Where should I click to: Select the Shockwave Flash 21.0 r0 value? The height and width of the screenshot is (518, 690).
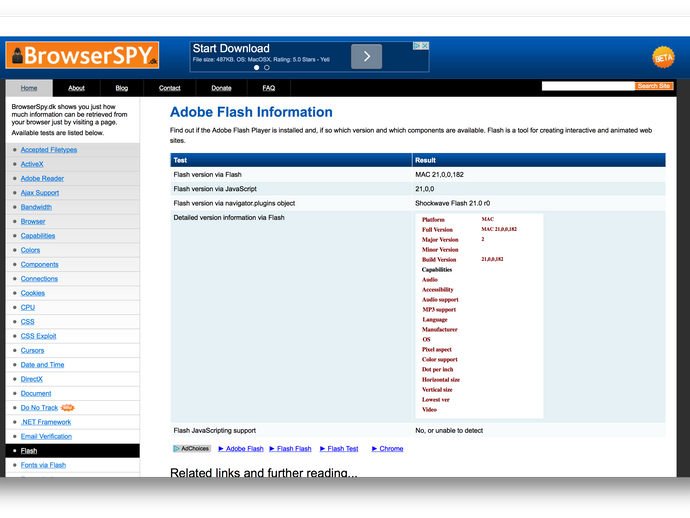click(x=452, y=203)
